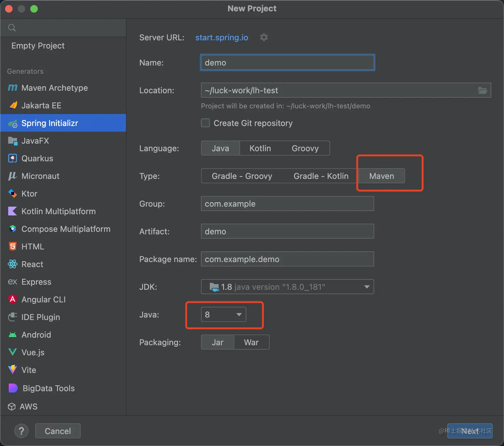
Task: Click the Micronaut mu icon
Action: click(13, 176)
